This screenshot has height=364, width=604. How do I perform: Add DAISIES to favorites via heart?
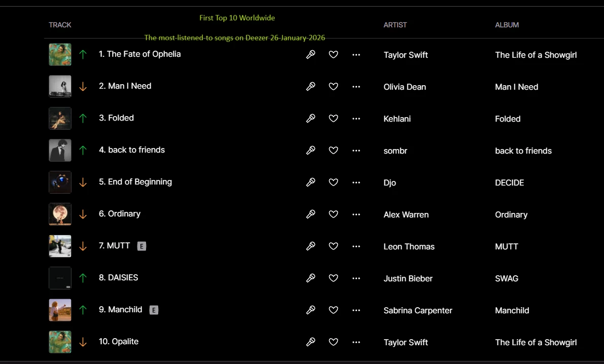(x=333, y=278)
